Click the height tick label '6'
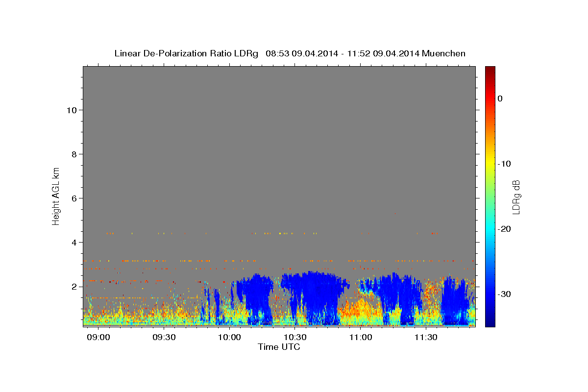 pos(73,198)
